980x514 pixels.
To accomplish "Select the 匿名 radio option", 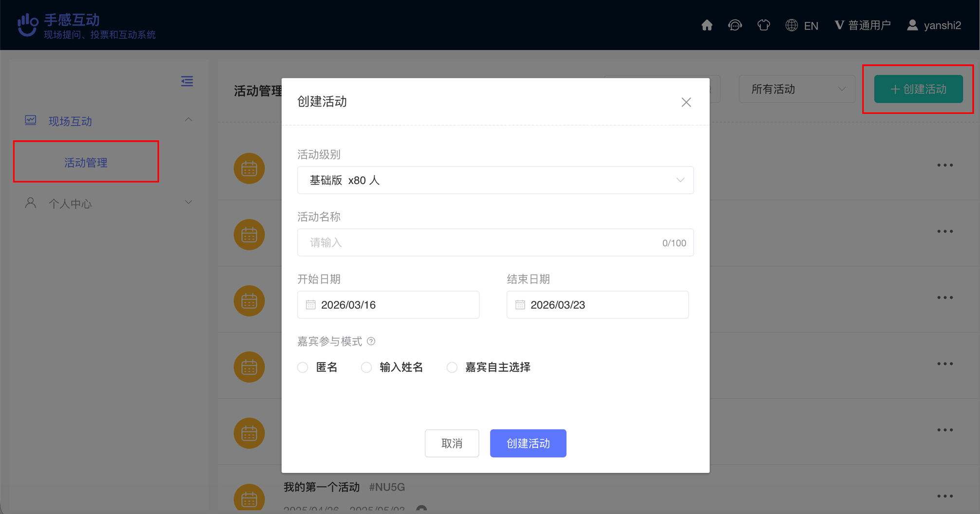I will [x=303, y=367].
